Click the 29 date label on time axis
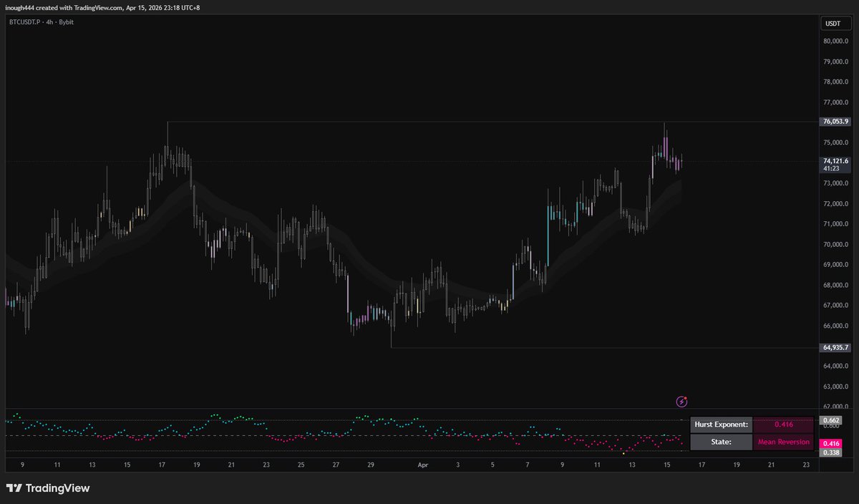Viewport: 859px width, 504px height. (x=370, y=465)
